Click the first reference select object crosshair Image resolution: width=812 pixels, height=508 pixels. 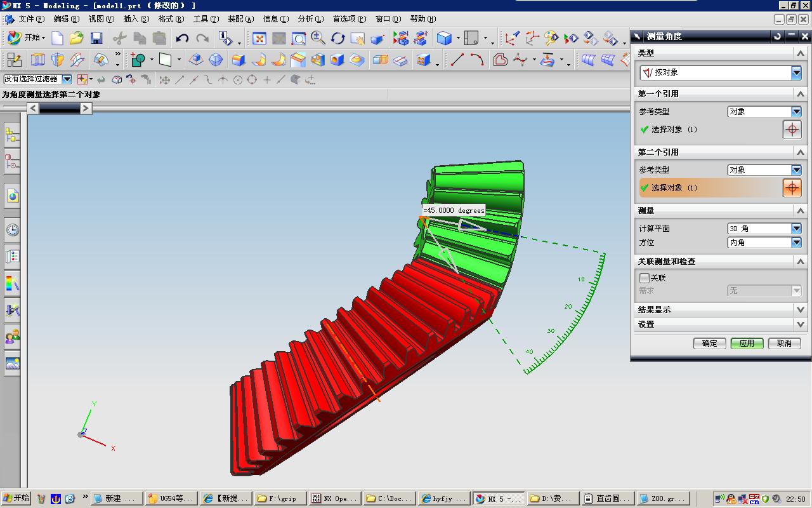click(x=792, y=130)
